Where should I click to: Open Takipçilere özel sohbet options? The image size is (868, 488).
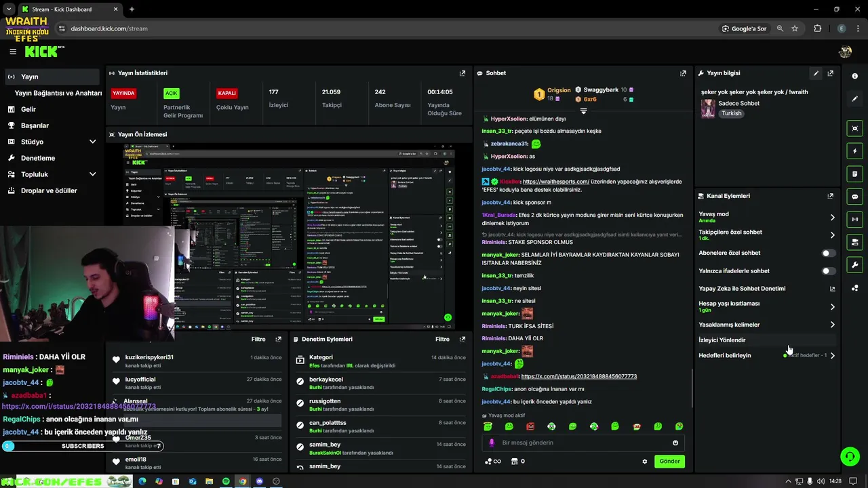tap(767, 235)
